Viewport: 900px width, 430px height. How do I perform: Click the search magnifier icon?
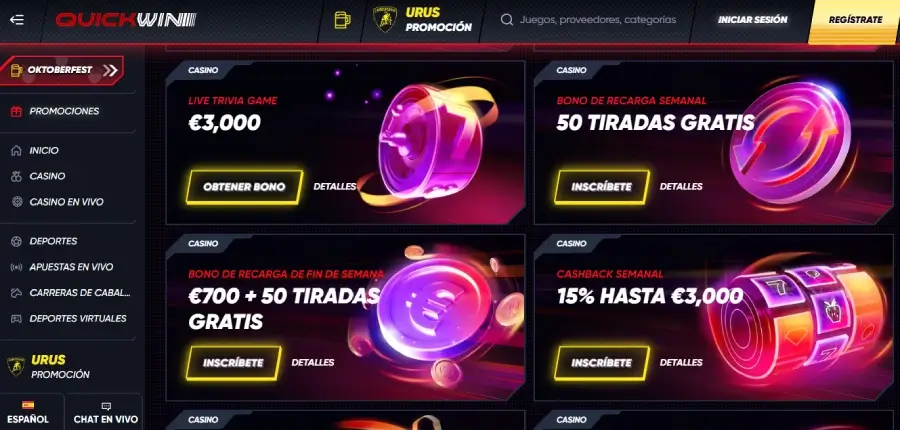[x=506, y=20]
